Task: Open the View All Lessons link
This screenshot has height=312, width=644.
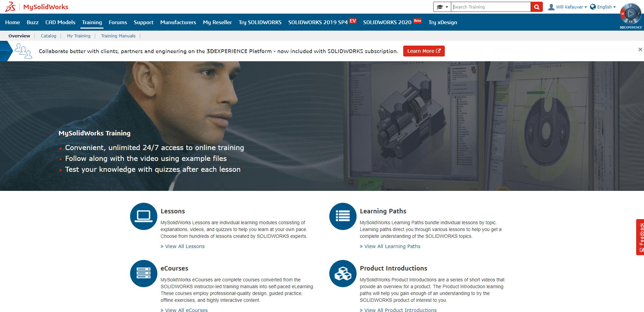Action: [x=183, y=246]
